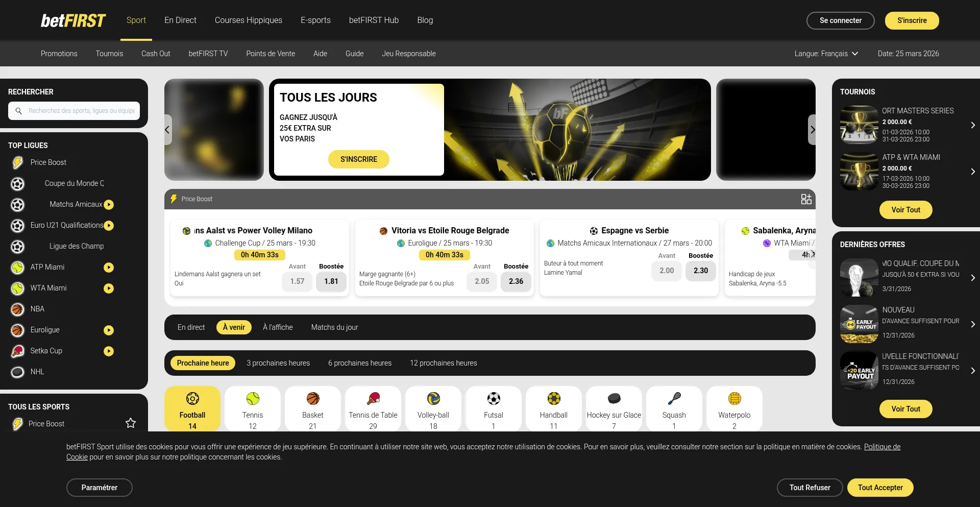980x507 pixels.
Task: Select the Waterpolo sport tile
Action: pyautogui.click(x=734, y=408)
